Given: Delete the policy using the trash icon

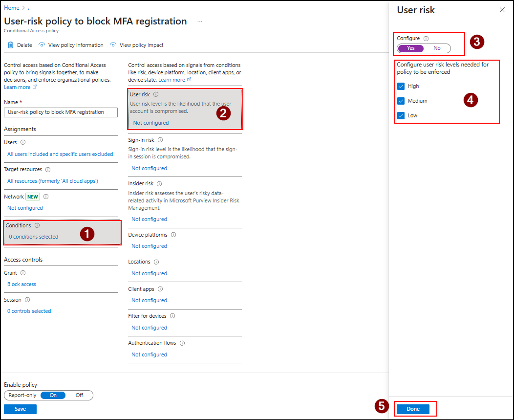Looking at the screenshot, I should click(x=10, y=44).
